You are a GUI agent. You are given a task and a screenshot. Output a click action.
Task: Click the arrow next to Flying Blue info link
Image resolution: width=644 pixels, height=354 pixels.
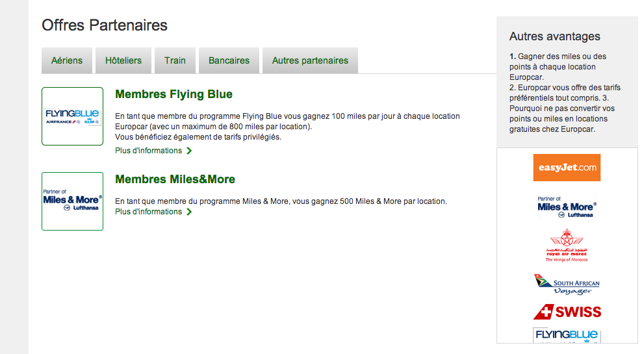189,151
